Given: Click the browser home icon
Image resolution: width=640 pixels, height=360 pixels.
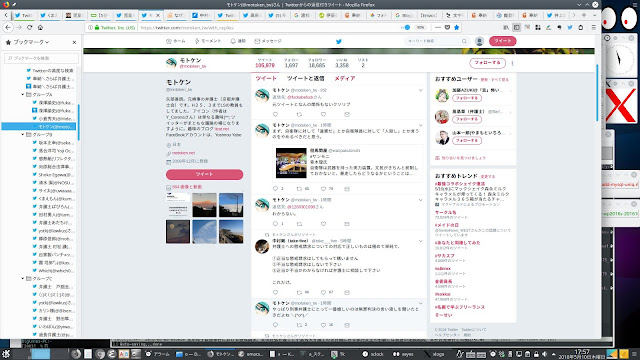Looking at the screenshot, I should [40, 27].
